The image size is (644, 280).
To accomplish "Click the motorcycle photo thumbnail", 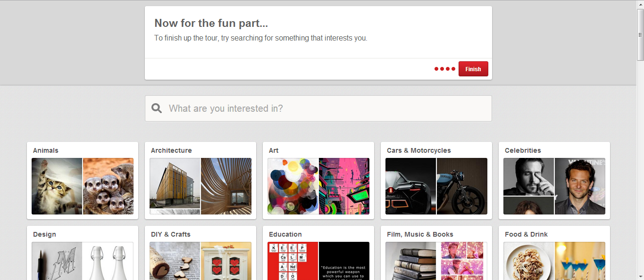I will click(x=462, y=186).
